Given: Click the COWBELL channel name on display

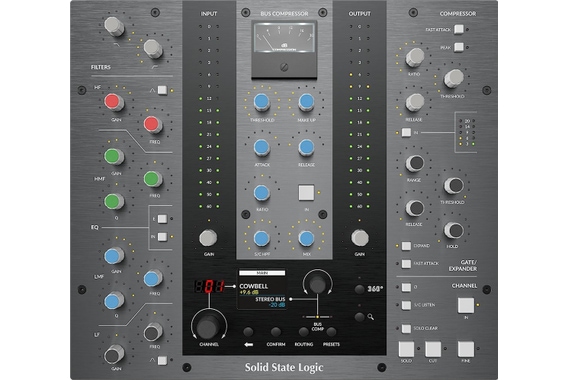Looking at the screenshot, I should (253, 286).
